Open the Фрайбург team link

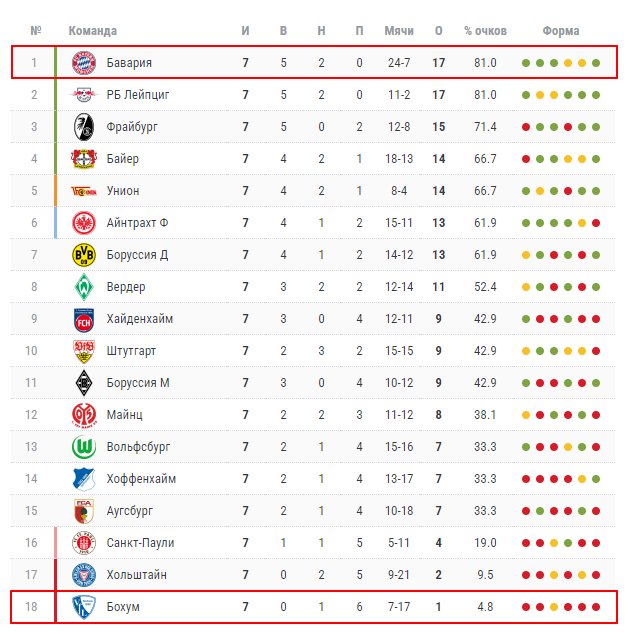132,127
